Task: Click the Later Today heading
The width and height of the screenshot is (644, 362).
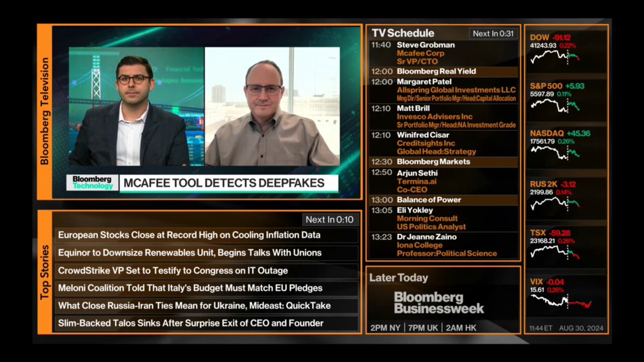Action: coord(399,278)
